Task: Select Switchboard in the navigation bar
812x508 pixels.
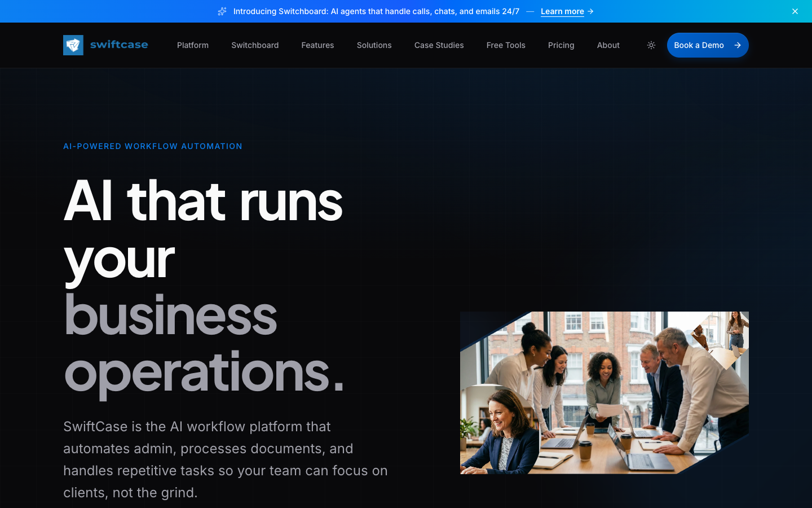Action: 255,45
